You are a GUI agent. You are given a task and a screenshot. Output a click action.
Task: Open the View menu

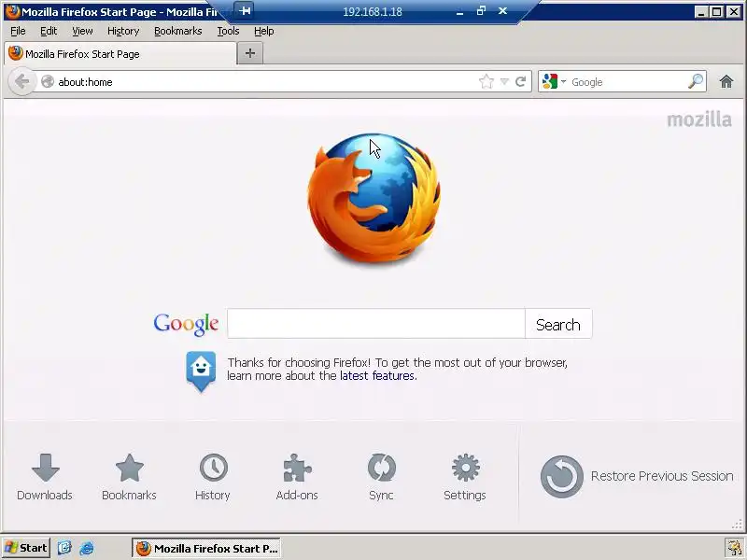[82, 31]
